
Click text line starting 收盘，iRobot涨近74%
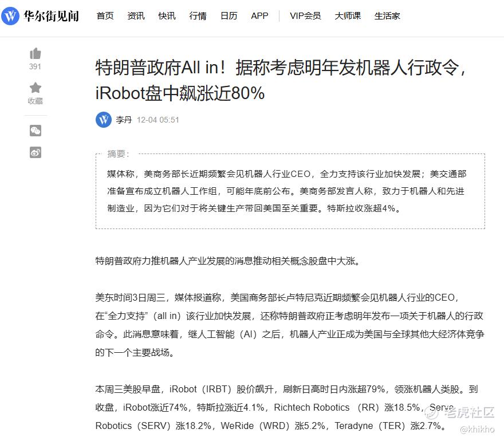point(275,408)
